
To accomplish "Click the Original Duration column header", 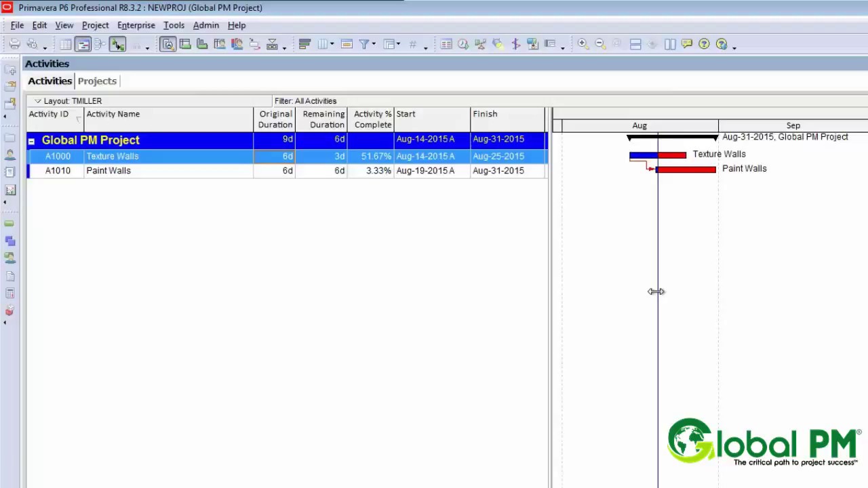I will coord(274,119).
